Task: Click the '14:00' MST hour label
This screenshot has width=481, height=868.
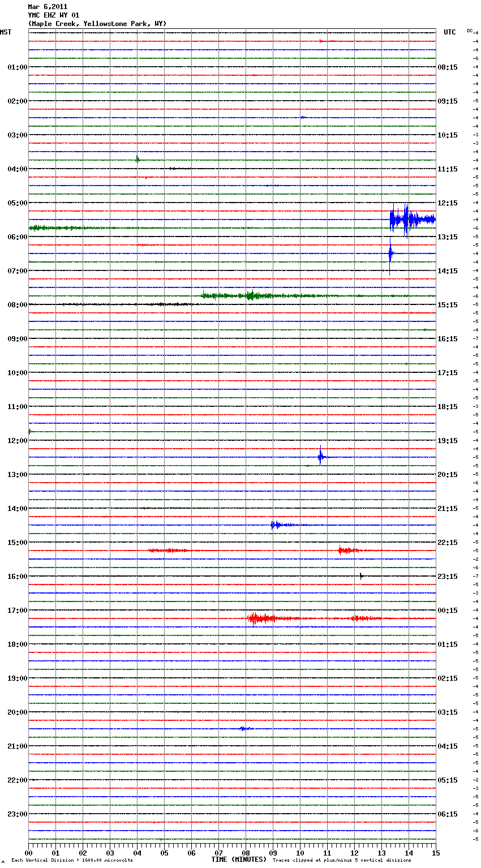Action: pyautogui.click(x=17, y=509)
